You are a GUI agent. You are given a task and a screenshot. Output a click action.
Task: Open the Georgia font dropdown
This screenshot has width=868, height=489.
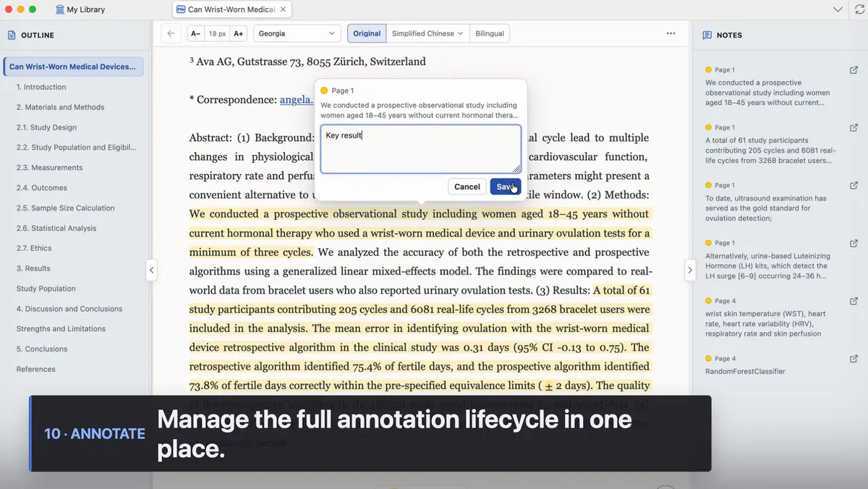pos(297,33)
